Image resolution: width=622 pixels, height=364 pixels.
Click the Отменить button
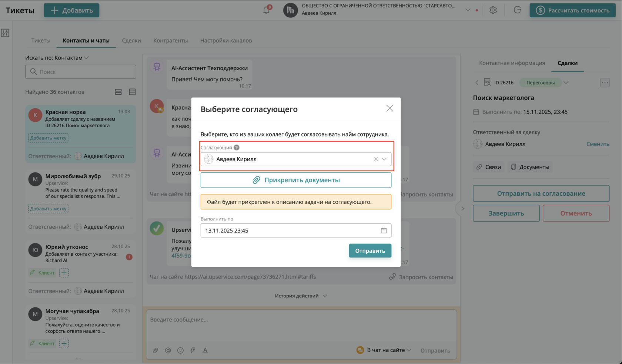tap(576, 213)
